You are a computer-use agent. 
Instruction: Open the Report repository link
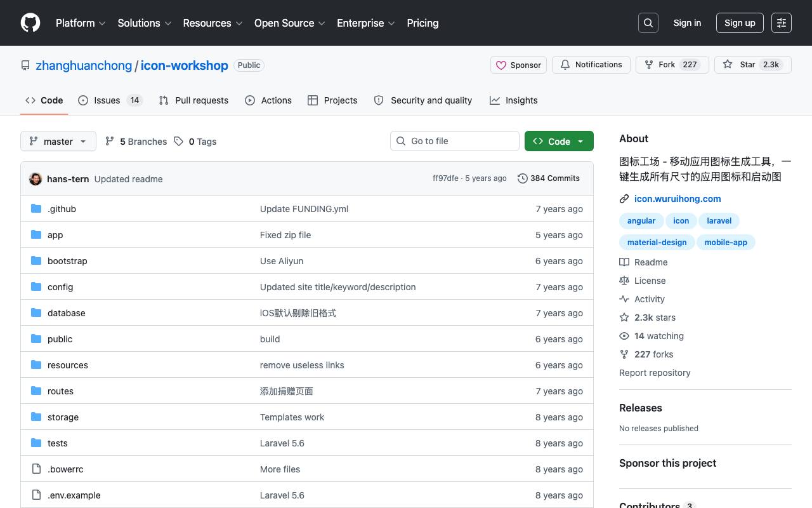click(655, 373)
